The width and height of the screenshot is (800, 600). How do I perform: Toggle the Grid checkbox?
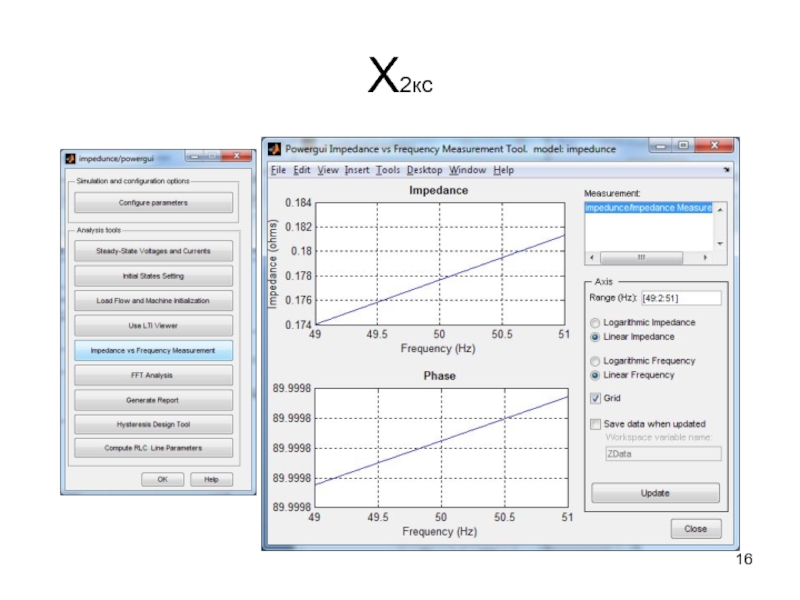[595, 398]
